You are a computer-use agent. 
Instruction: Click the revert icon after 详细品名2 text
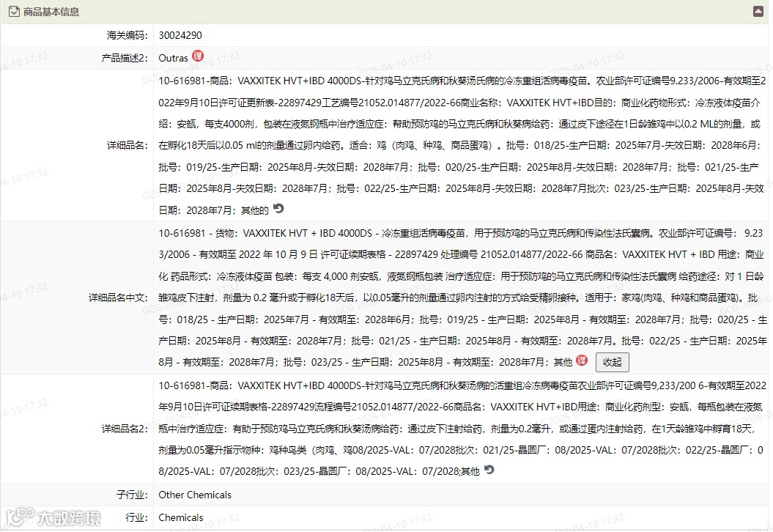point(489,470)
